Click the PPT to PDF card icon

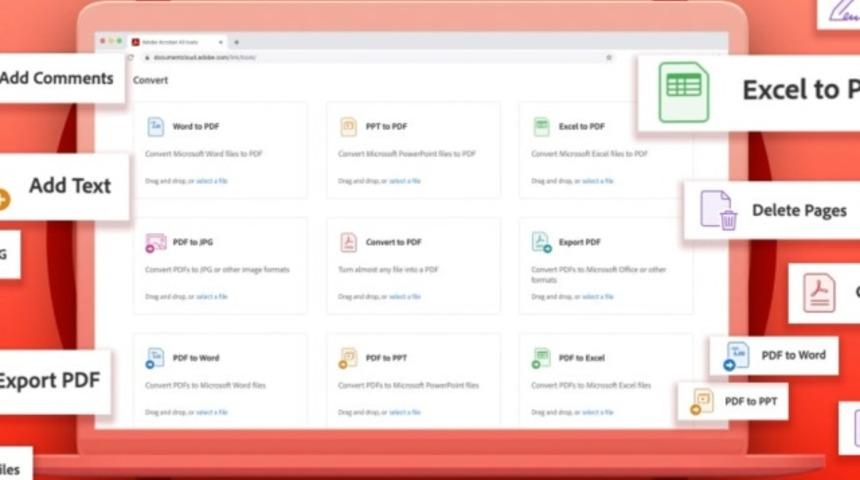coord(348,127)
